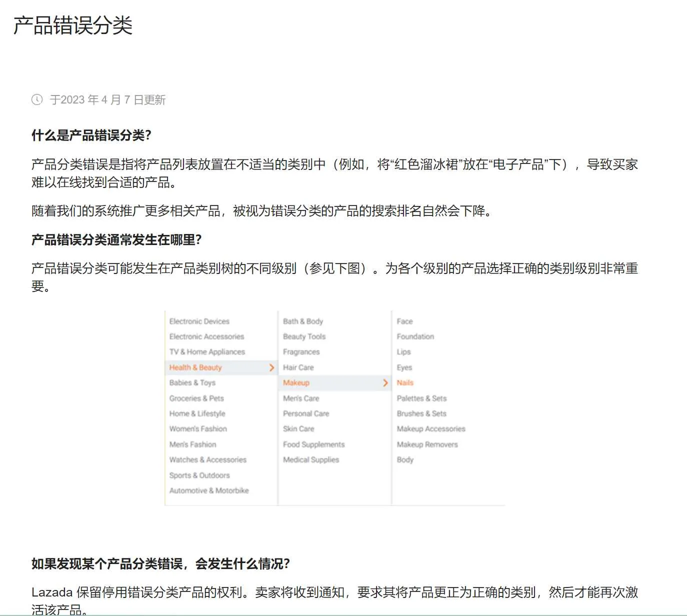Open the Sports & Outdoors category
This screenshot has width=687, height=616.
(x=199, y=475)
